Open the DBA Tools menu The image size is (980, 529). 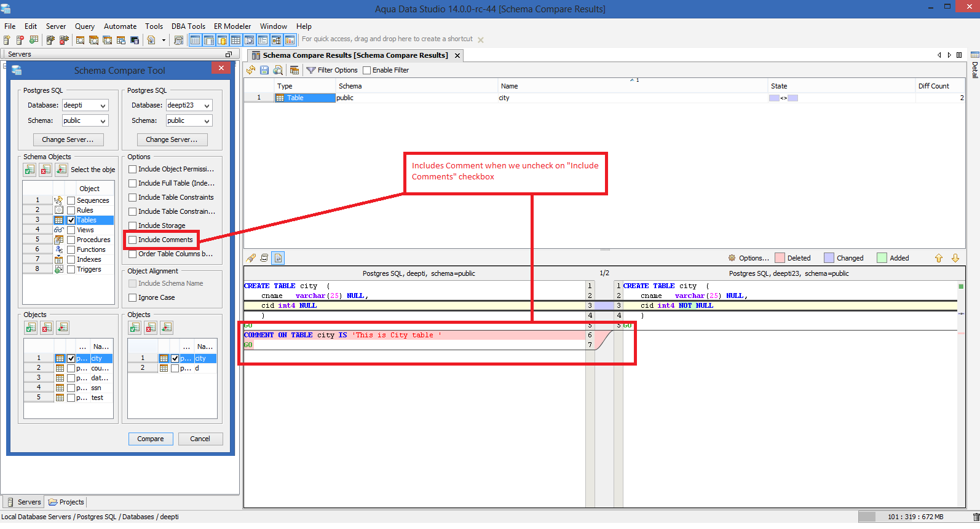188,26
